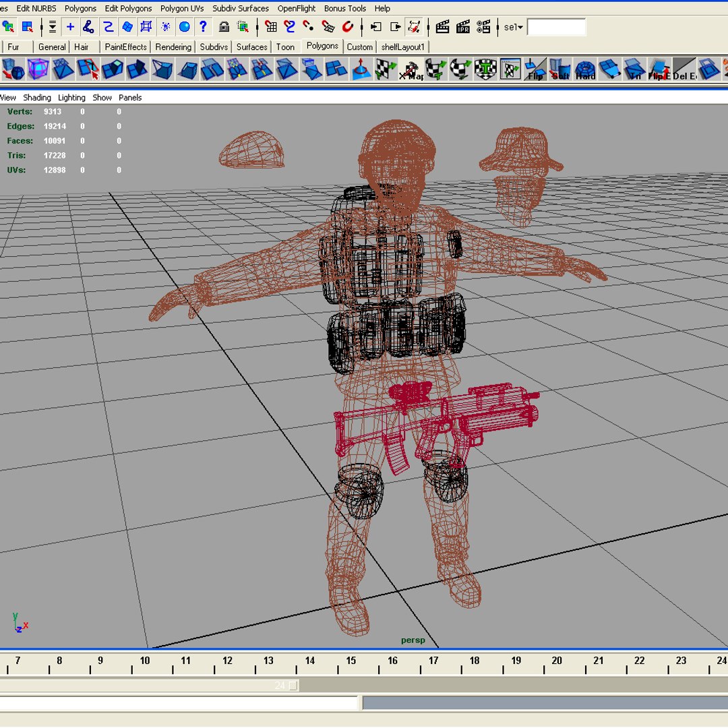
Task: Click the Planar Mapping checker shelf icon
Action: 386,69
